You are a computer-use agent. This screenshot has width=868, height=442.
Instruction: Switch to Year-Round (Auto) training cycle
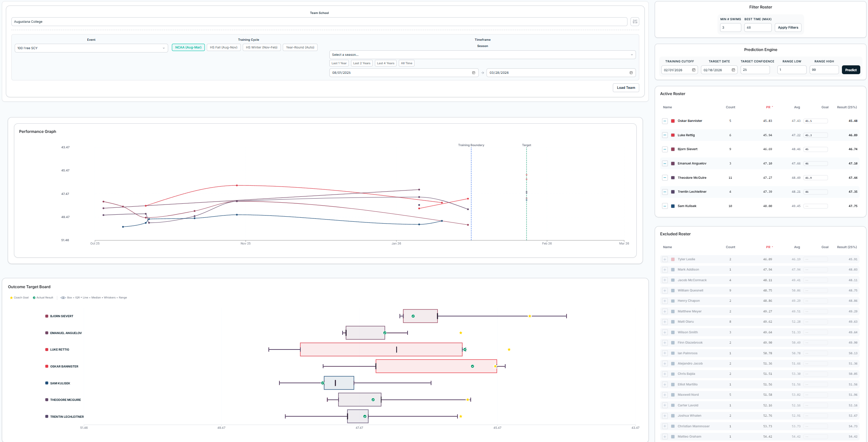300,47
